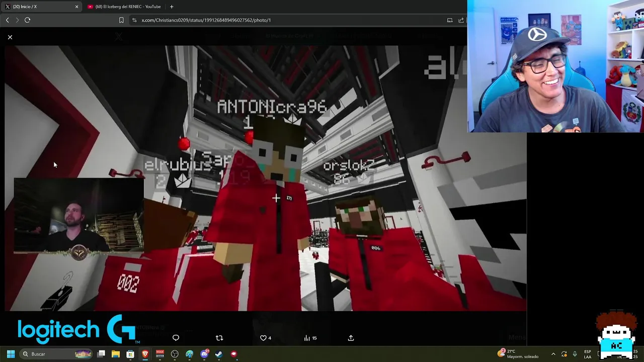Repost the tweet
644x362 pixels.
click(x=219, y=338)
